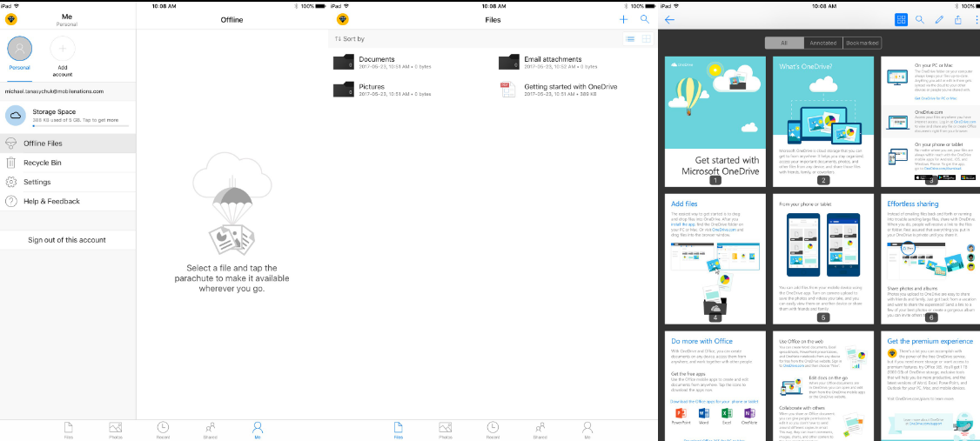Image resolution: width=980 pixels, height=441 pixels.
Task: Tap the search magnifier on the Files screen
Action: coord(645,19)
